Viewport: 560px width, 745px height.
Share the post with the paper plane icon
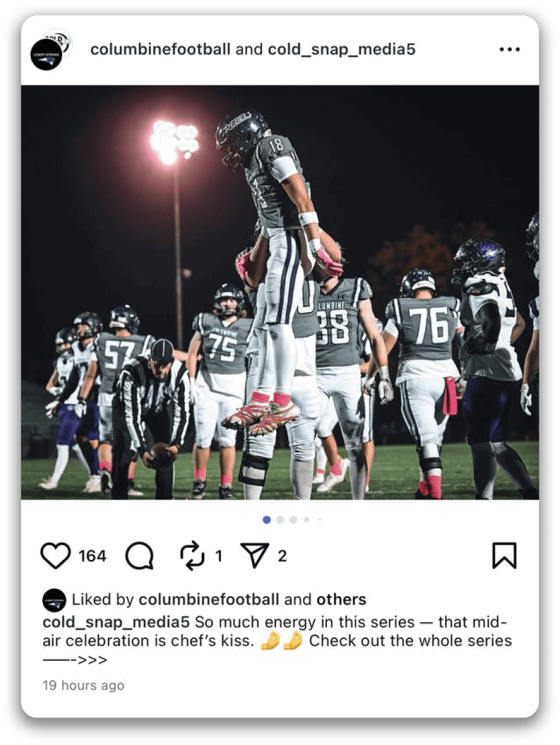tap(255, 555)
